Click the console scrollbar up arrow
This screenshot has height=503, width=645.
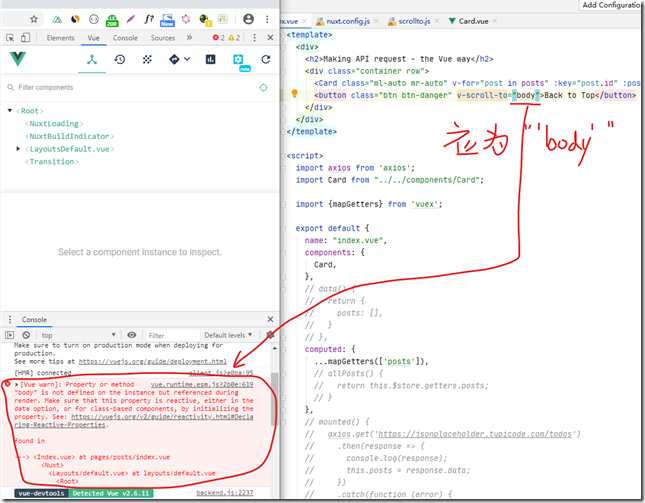pyautogui.click(x=274, y=348)
